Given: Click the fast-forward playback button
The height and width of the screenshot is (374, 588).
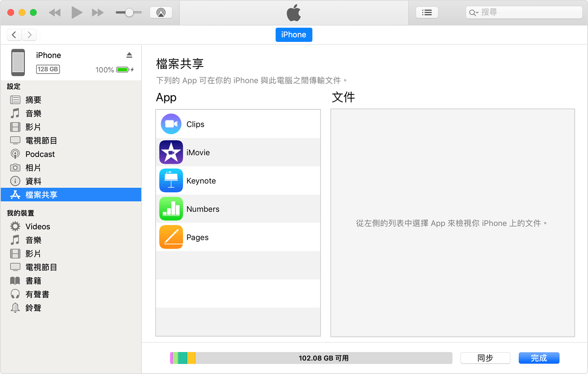Looking at the screenshot, I should tap(98, 12).
